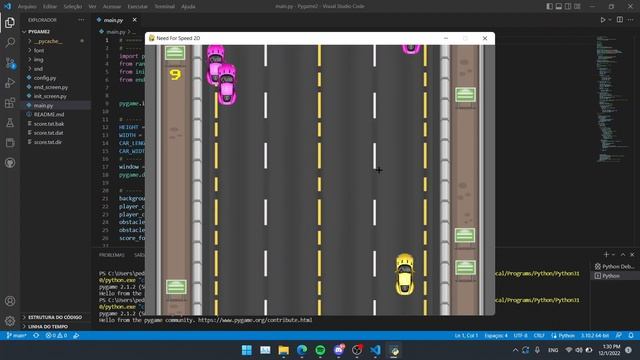Open Spotify from the taskbar

320,350
